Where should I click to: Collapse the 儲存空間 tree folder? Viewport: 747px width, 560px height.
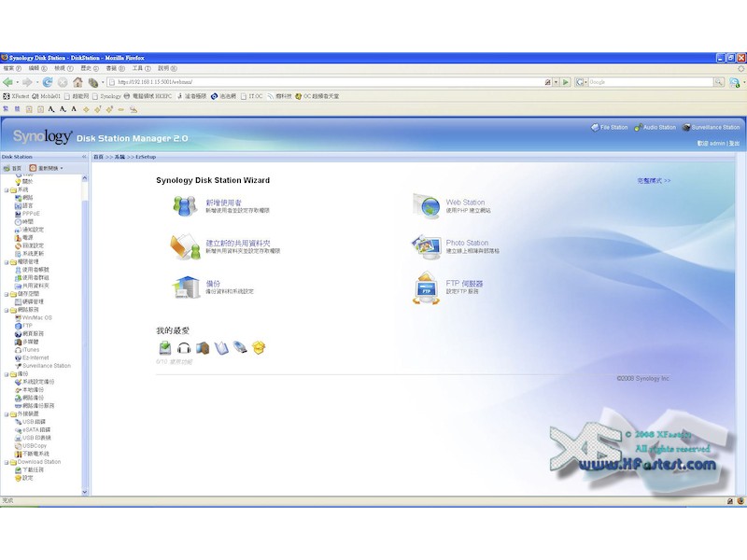point(7,294)
